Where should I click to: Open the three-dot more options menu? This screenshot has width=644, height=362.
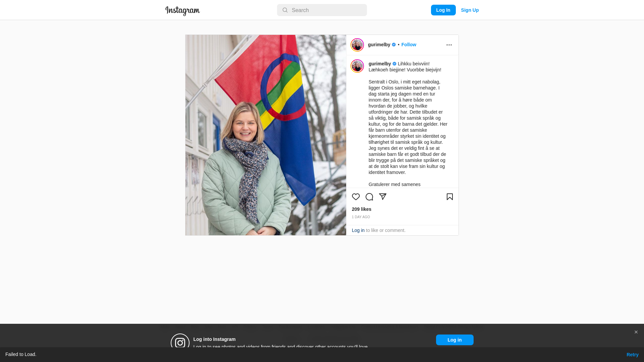tap(449, 45)
